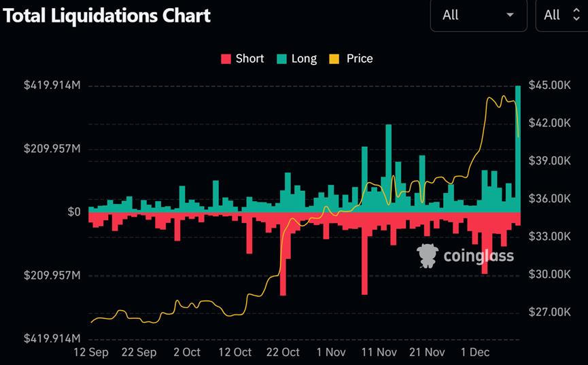This screenshot has width=588, height=365.
Task: Click the coinglass watermark text
Action: click(479, 256)
